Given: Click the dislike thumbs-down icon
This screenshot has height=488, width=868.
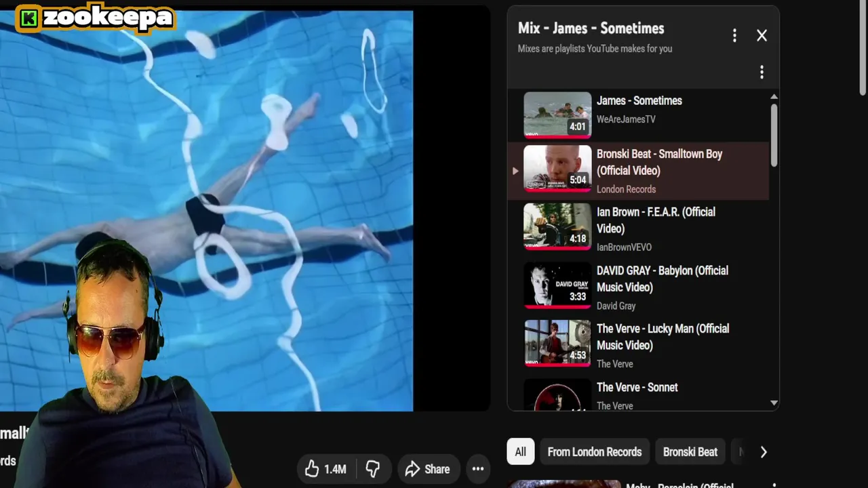Looking at the screenshot, I should click(372, 468).
